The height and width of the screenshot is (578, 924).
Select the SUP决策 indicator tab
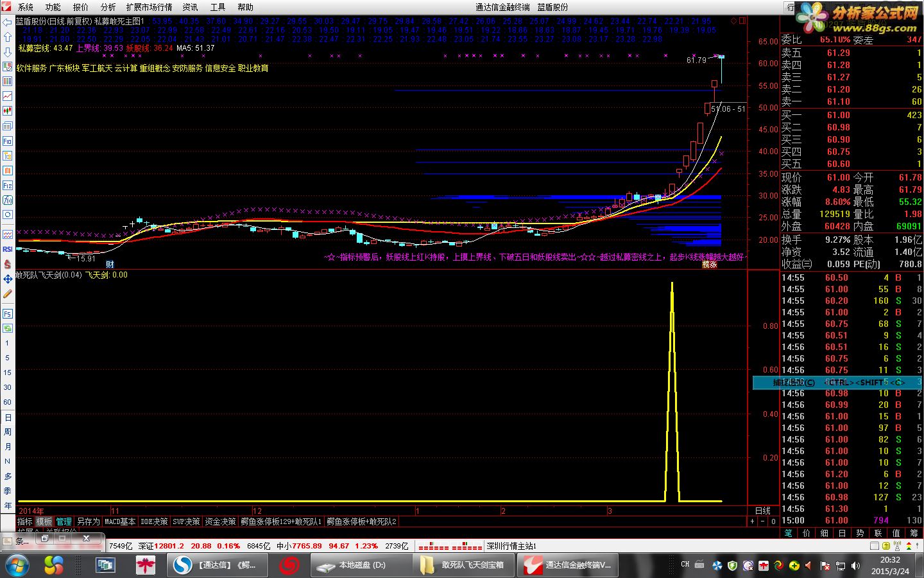[x=186, y=521]
